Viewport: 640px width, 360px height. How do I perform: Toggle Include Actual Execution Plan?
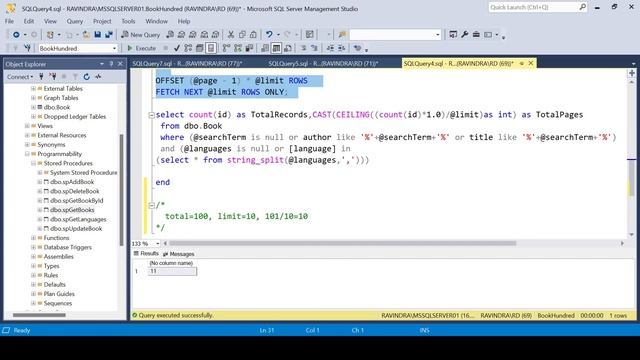(x=226, y=48)
